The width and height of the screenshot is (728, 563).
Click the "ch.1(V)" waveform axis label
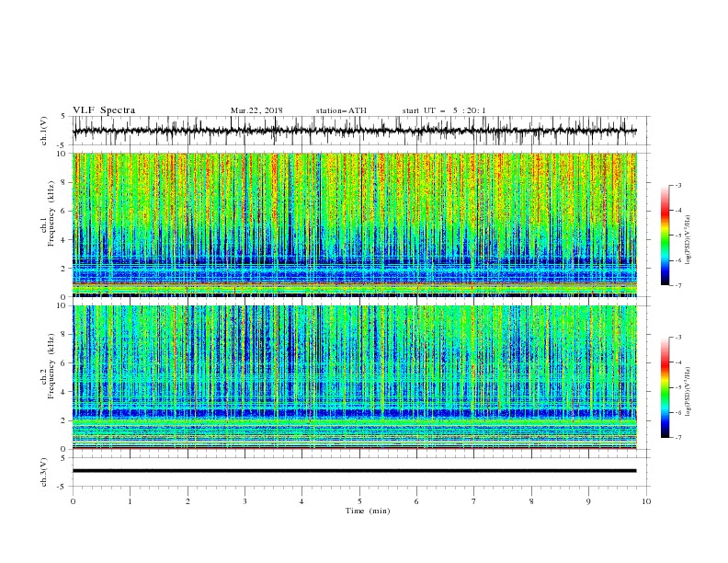click(x=44, y=131)
